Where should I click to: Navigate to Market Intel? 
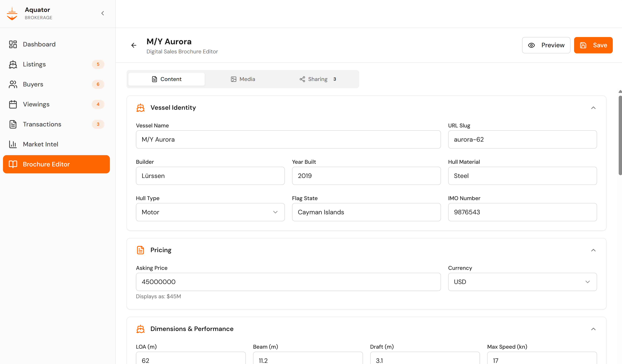(x=40, y=144)
